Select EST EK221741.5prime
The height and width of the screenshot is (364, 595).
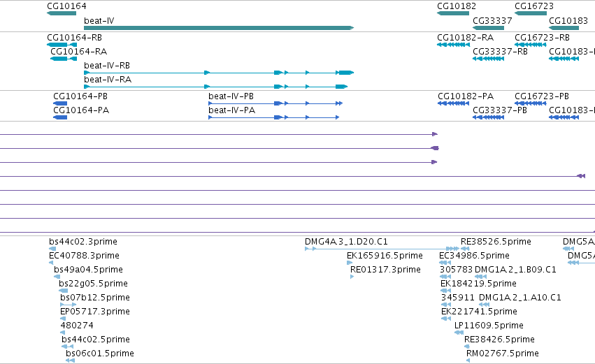(x=446, y=319)
